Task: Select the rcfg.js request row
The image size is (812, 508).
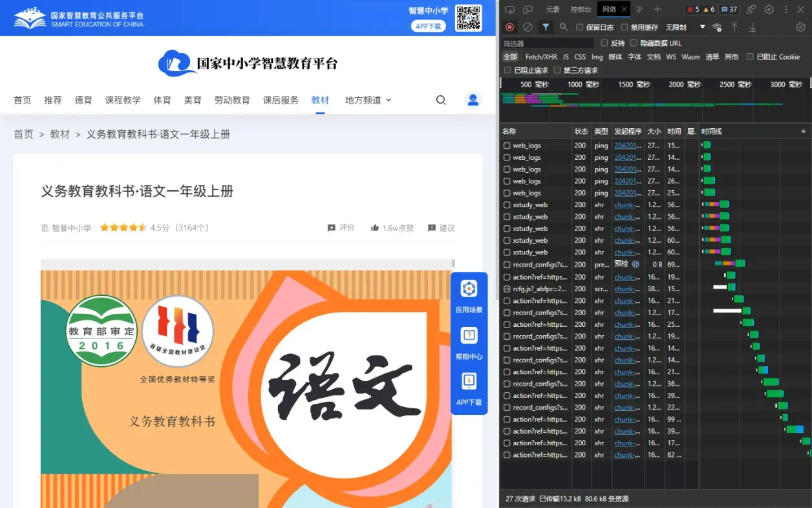Action: pos(656,289)
